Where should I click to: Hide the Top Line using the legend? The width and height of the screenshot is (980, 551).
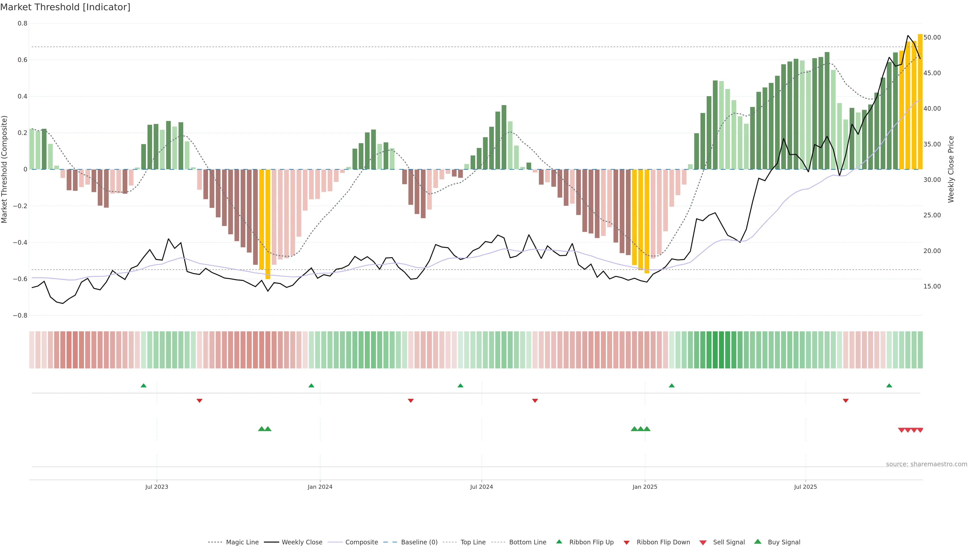pos(473,542)
